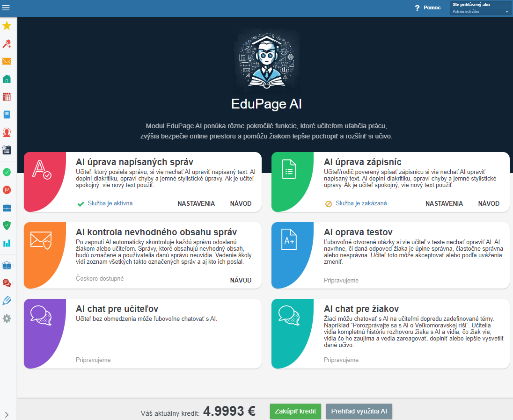Click 'Pripravujeme' under AI chat pre učiteľov
This screenshot has width=513, height=420.
(93, 360)
